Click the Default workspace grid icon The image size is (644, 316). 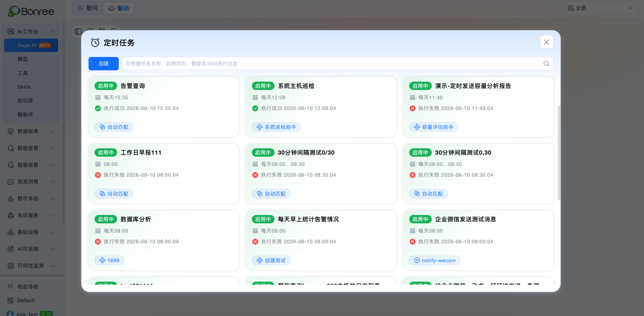[x=11, y=300]
